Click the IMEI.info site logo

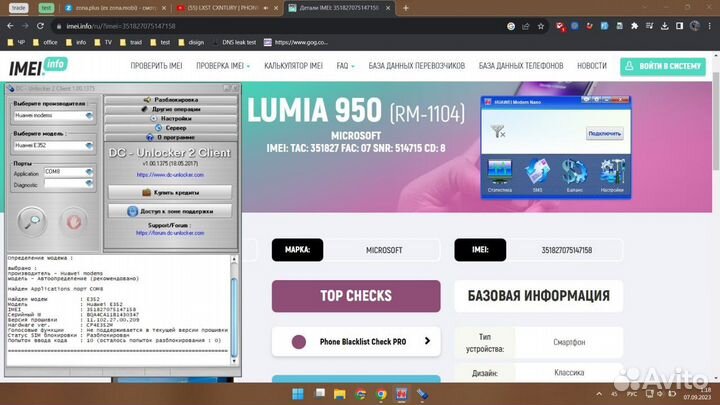(38, 67)
